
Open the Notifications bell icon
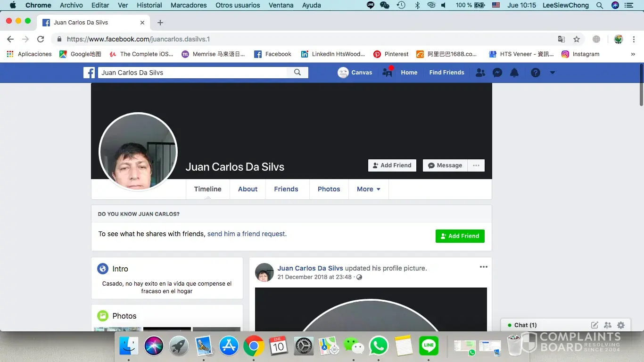click(514, 73)
